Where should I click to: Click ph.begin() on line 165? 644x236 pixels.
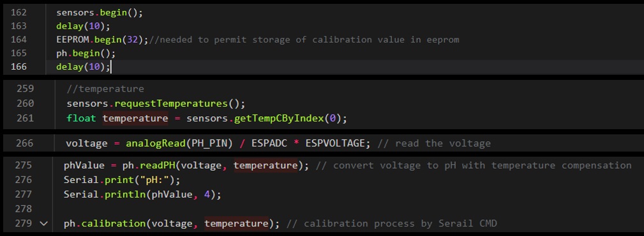click(86, 54)
